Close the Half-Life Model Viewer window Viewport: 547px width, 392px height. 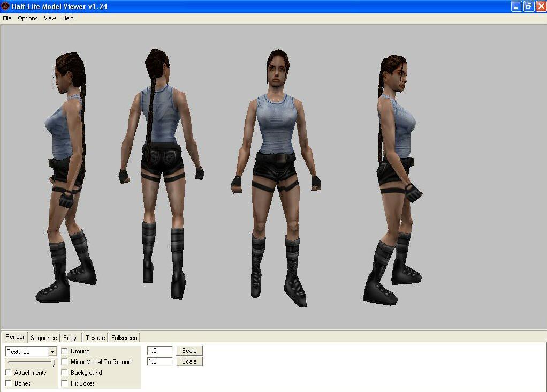[541, 6]
